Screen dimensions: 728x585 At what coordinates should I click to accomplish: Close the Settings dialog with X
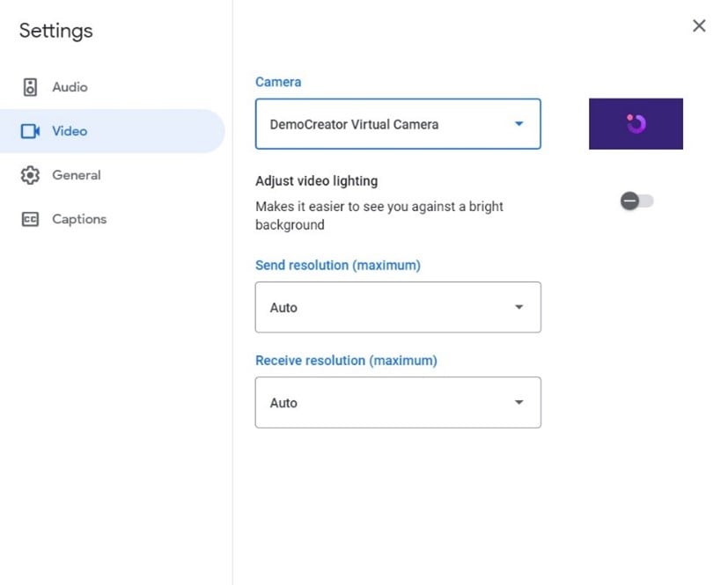point(699,26)
